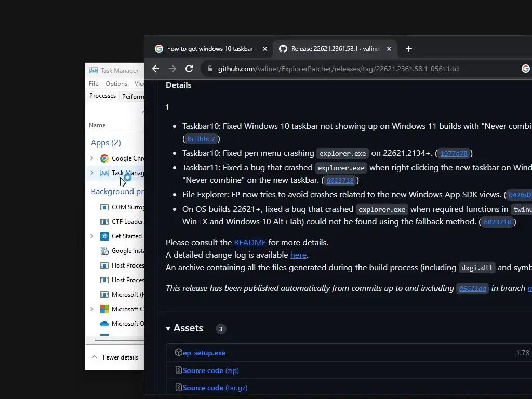Download Source code (zip)

pos(211,370)
